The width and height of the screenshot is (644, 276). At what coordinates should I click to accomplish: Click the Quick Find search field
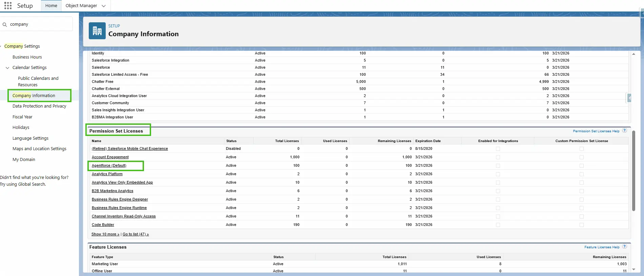[39, 24]
